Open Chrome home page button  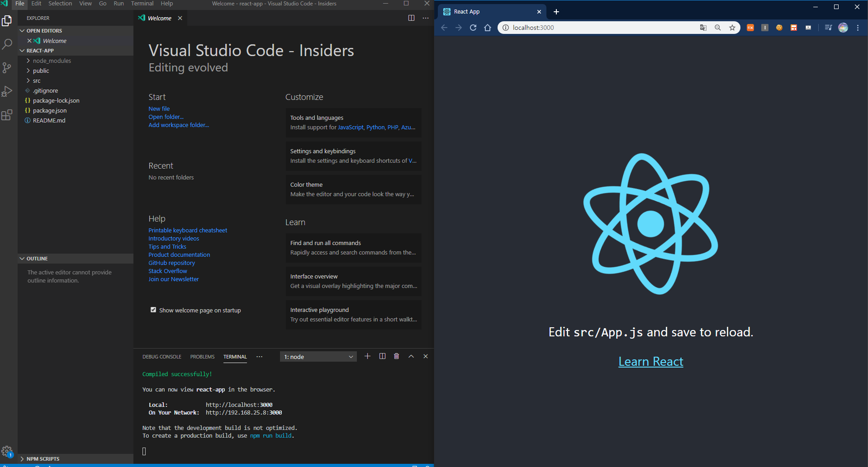pos(488,28)
